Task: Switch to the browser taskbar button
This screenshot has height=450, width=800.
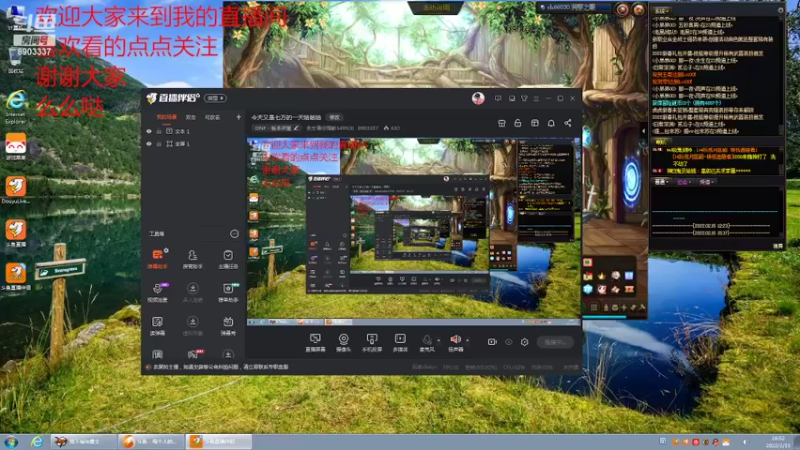Action: pos(151,442)
